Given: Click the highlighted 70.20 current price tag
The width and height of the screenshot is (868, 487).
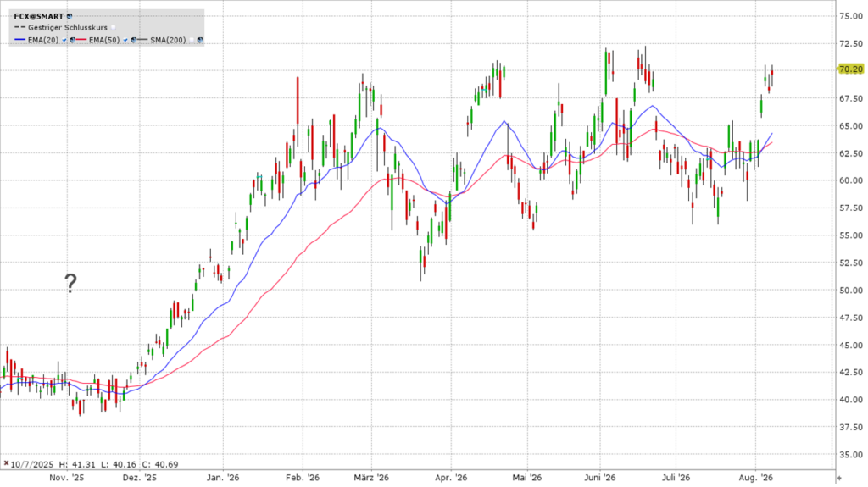Looking at the screenshot, I should pyautogui.click(x=850, y=69).
